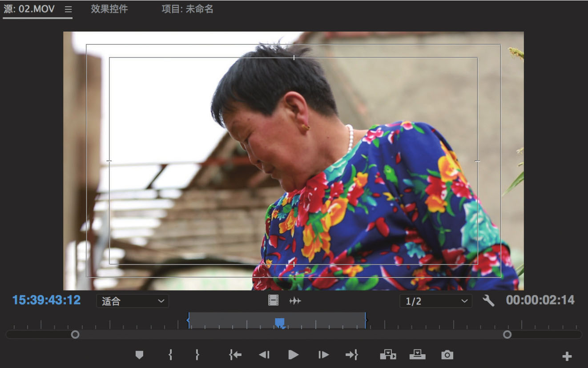Click the right handle of the zoom scroll bar
588x368 pixels.
coord(507,334)
